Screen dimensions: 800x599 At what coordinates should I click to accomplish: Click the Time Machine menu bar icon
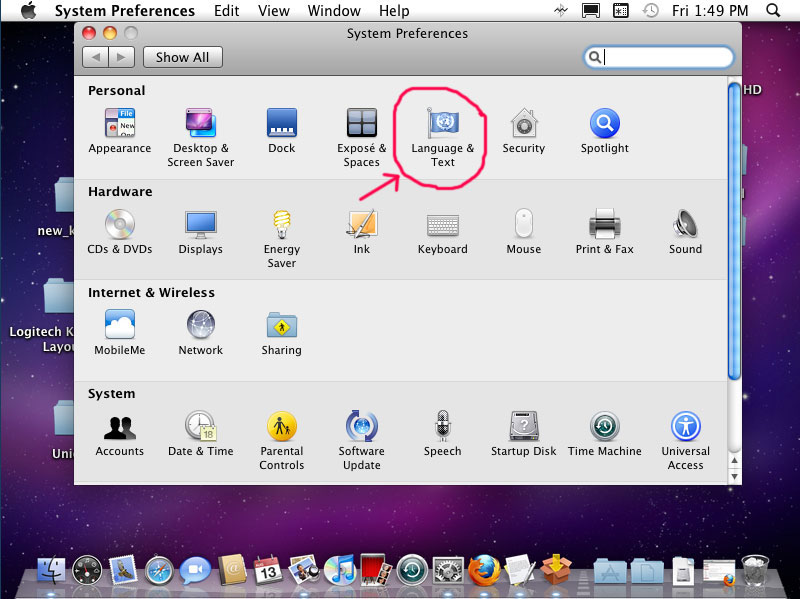tap(650, 11)
